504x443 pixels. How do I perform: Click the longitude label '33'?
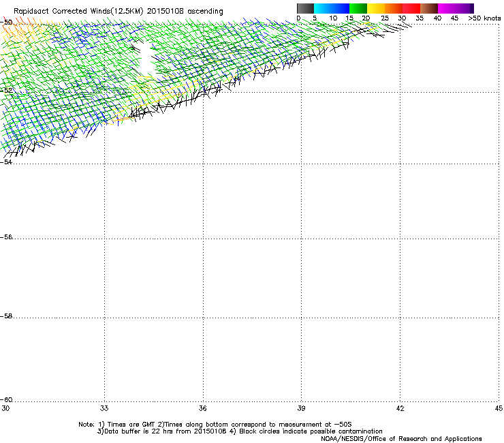coord(104,408)
